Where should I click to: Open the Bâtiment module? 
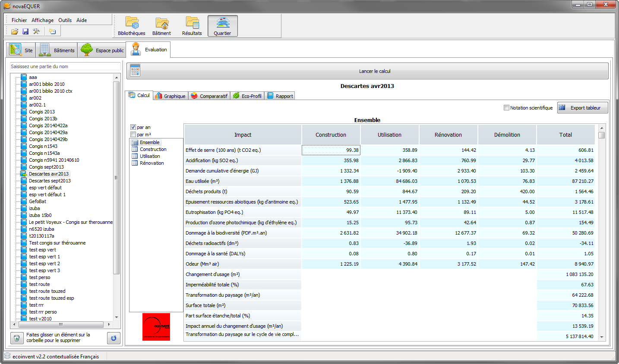click(161, 26)
